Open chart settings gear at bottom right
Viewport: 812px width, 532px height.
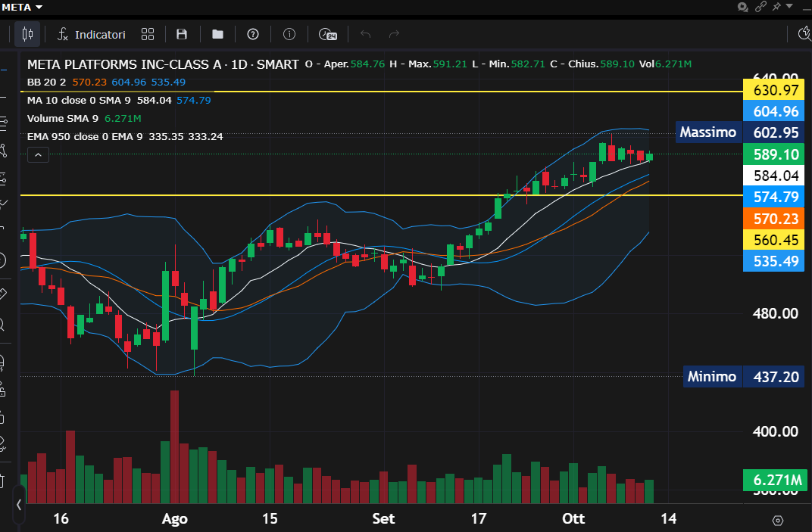777,520
